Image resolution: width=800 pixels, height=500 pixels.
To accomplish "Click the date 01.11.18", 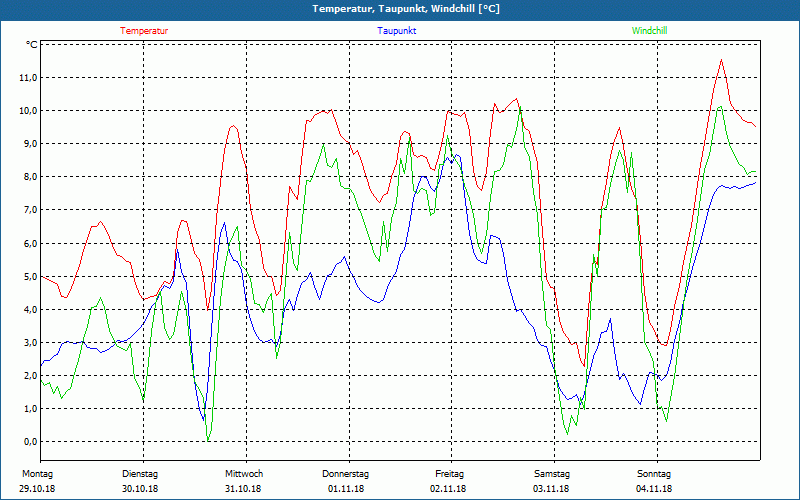I will click(346, 489).
